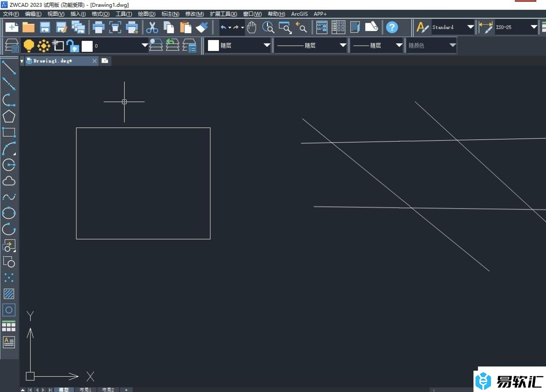Click the Layer Previous icon
The height and width of the screenshot is (392, 546).
173,45
